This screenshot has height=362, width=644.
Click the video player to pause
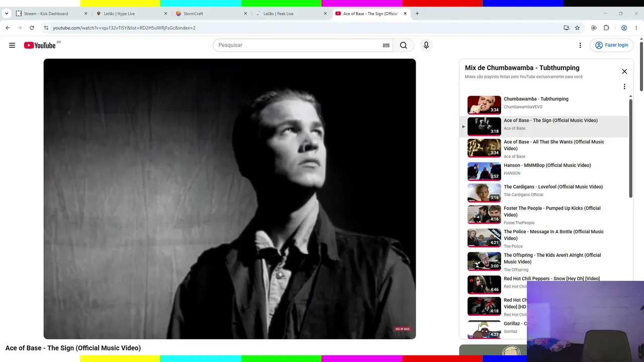click(x=229, y=199)
